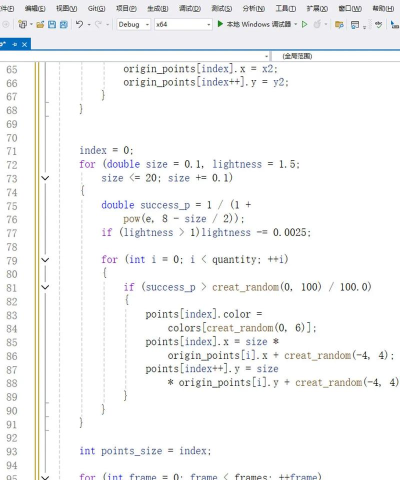Open the 调试(D) menu
This screenshot has width=400, height=480.
point(190,8)
